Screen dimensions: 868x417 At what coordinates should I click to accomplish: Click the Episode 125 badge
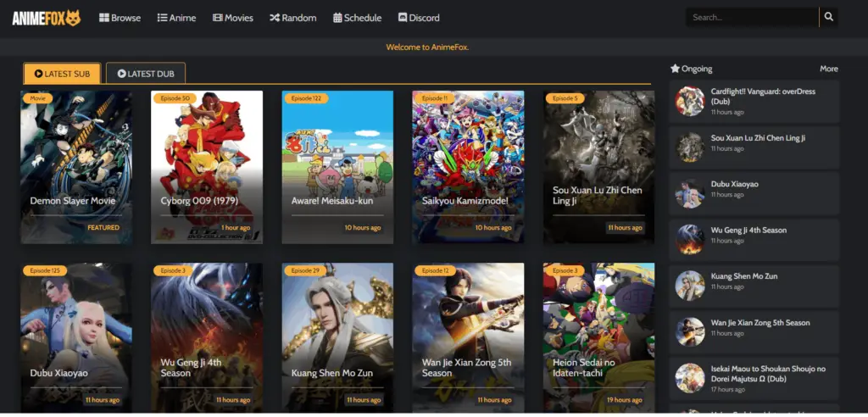coord(45,271)
